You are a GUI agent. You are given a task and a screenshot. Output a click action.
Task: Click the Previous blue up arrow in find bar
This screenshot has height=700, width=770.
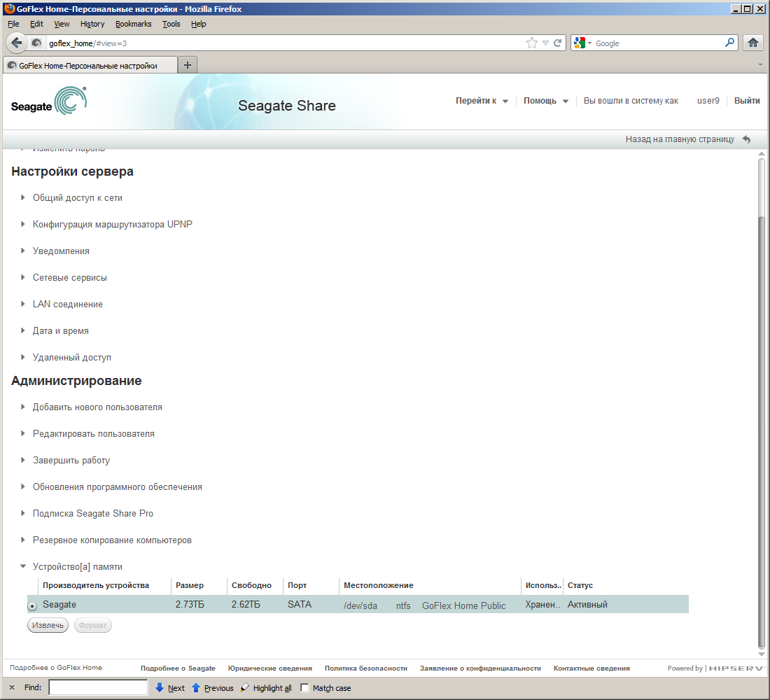(195, 687)
